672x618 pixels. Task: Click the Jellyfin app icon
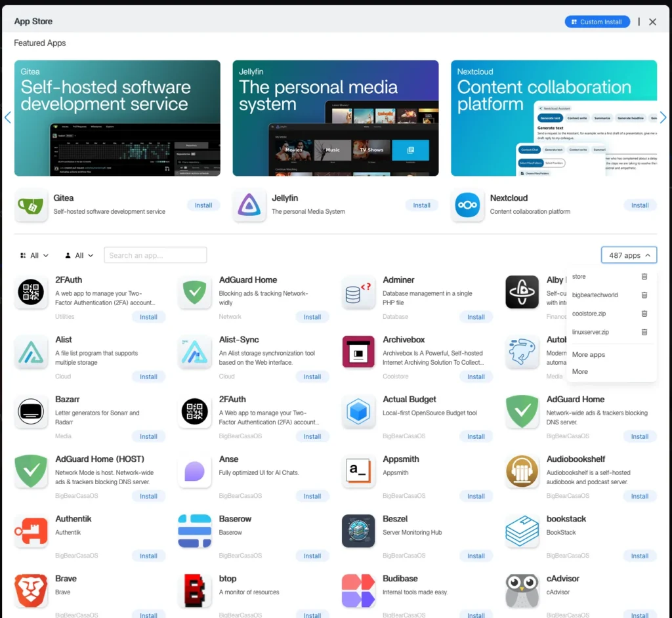249,205
